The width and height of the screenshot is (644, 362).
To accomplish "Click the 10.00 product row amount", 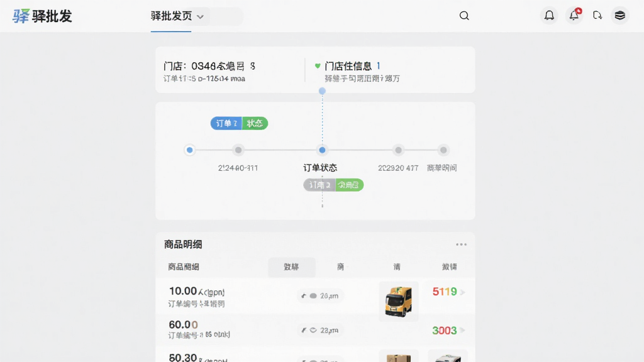I will 183,291.
